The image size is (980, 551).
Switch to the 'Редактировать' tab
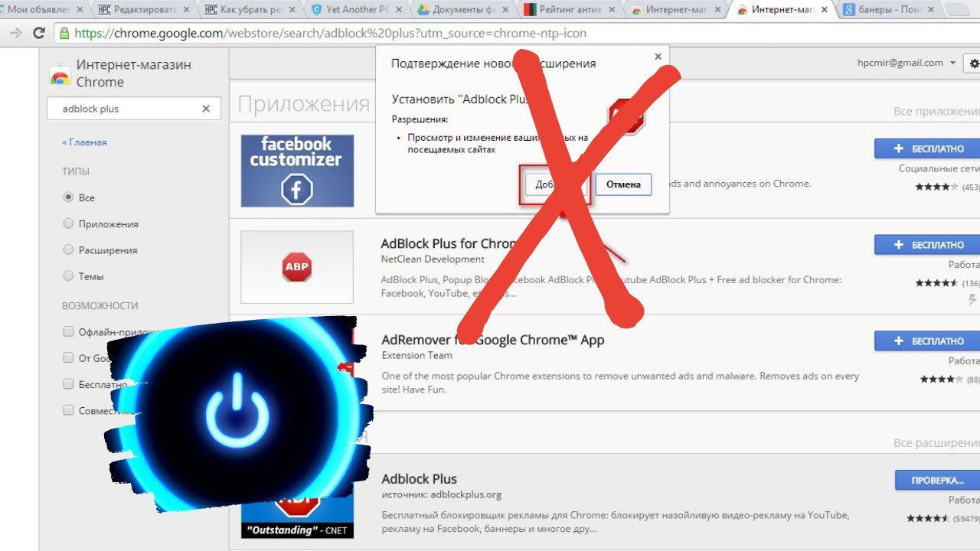[143, 10]
